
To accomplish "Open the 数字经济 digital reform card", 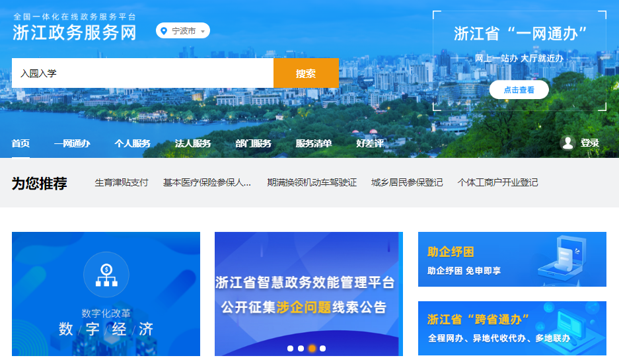I will [x=106, y=294].
